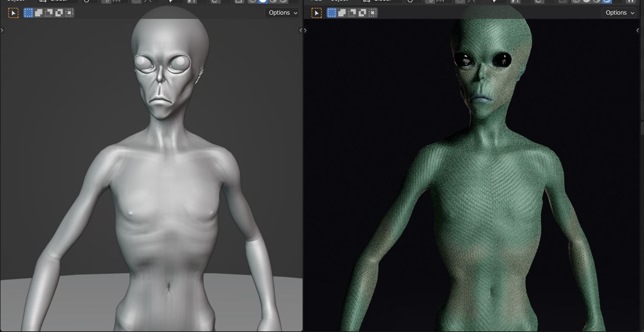
Task: Open the Options dropdown in right viewport
Action: click(619, 13)
